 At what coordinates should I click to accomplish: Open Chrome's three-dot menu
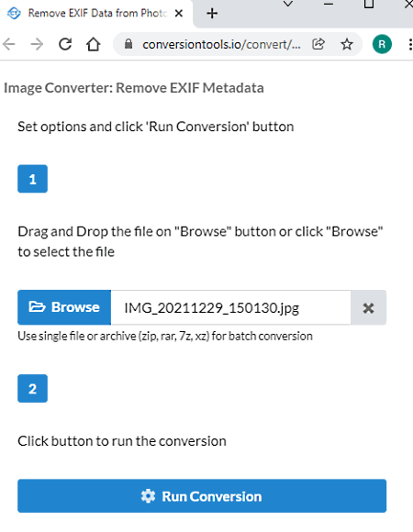(x=410, y=44)
